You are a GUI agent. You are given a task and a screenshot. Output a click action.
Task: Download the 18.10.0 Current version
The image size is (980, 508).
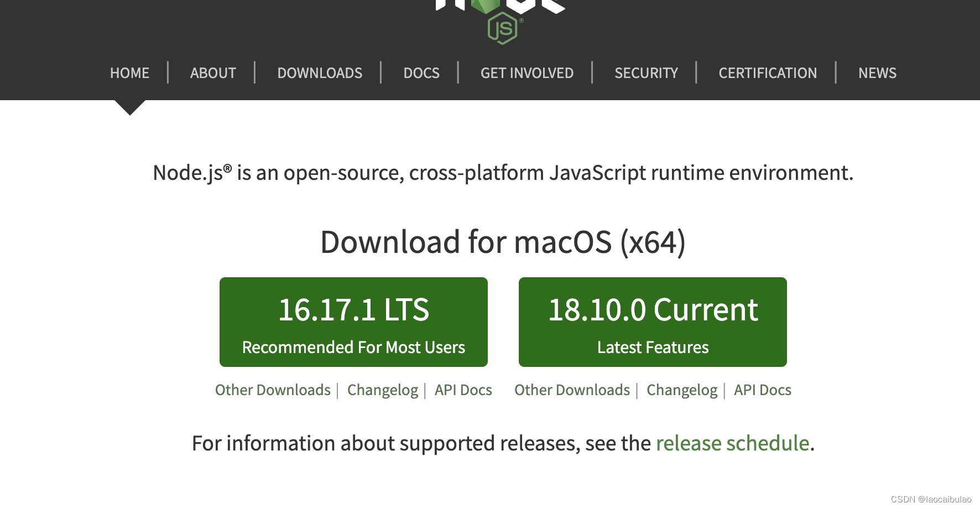point(653,322)
